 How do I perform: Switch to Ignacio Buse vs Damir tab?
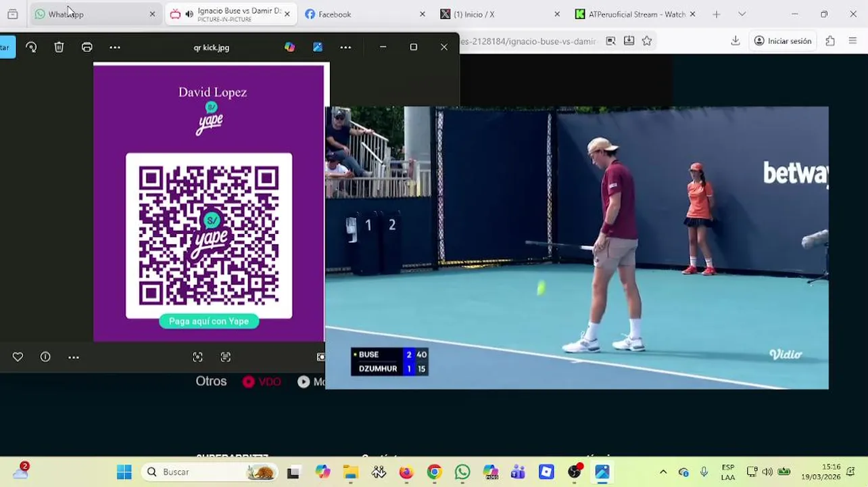coord(230,14)
